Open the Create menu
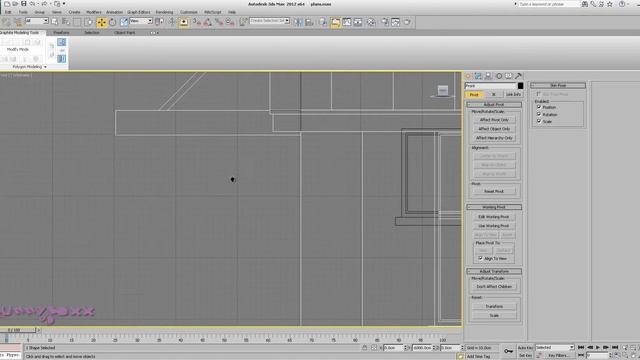The height and width of the screenshot is (360, 640). click(74, 12)
